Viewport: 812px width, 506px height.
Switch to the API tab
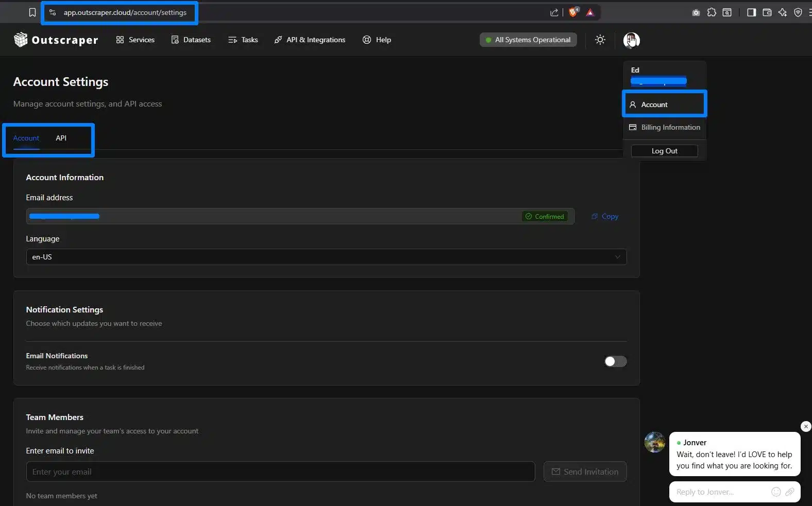pyautogui.click(x=61, y=138)
